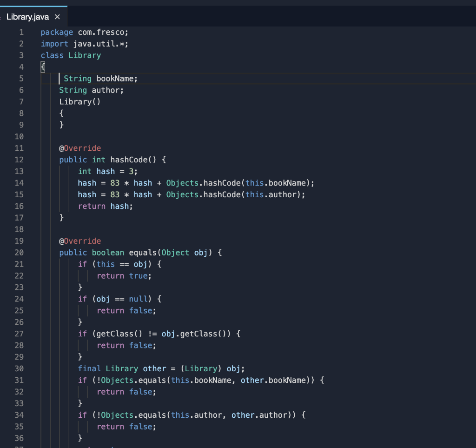
Task: Click the return hash statement
Action: tap(105, 206)
